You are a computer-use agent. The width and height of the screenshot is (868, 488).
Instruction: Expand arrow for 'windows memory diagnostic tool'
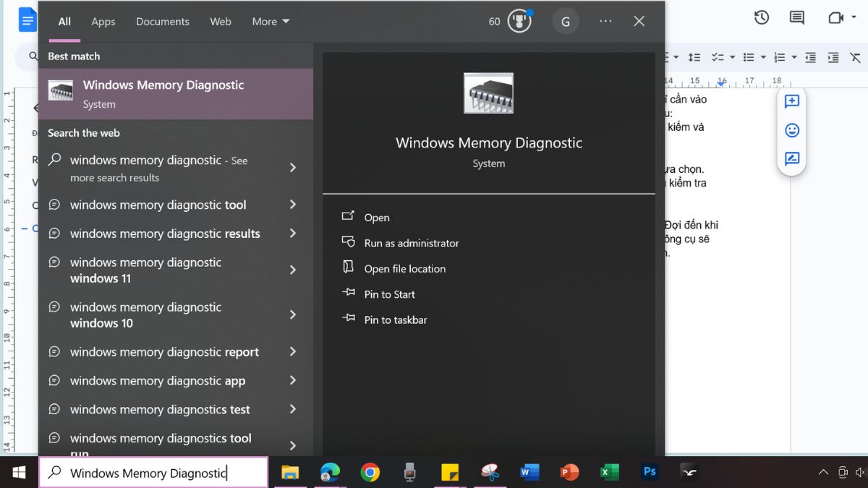pos(293,205)
